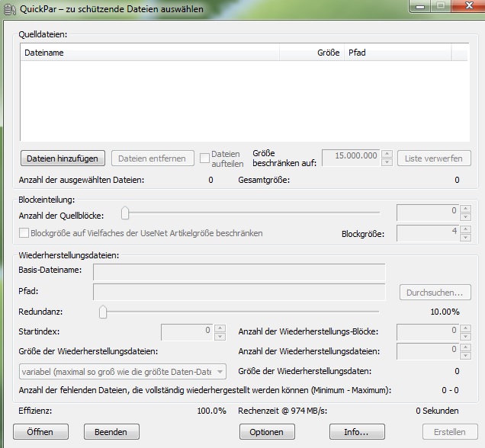Image resolution: width=485 pixels, height=448 pixels.
Task: Click Dateien entfernen button
Action: (153, 158)
